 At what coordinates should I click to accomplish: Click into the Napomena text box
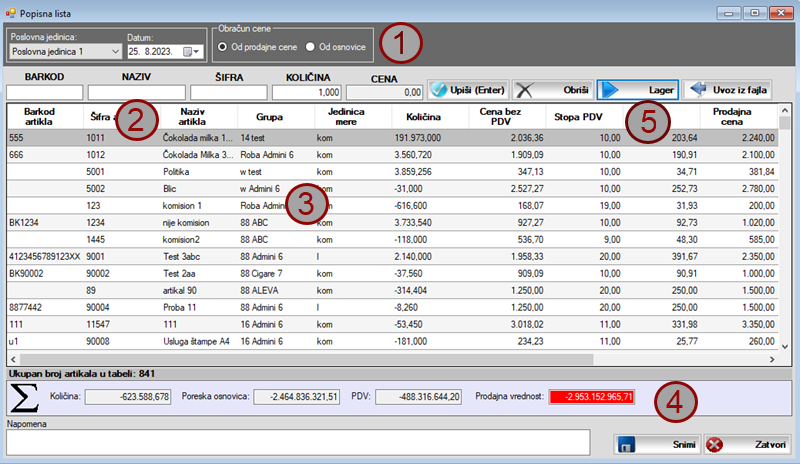click(298, 442)
